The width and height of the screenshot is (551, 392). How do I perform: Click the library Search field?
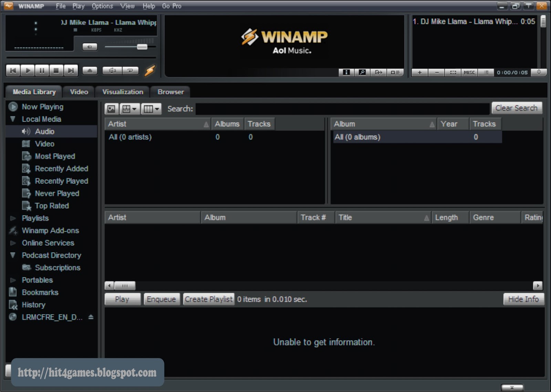342,109
